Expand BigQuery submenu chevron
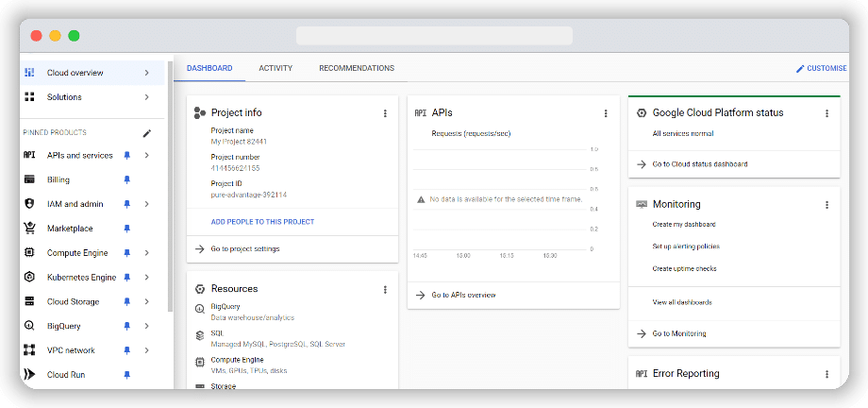 point(146,327)
